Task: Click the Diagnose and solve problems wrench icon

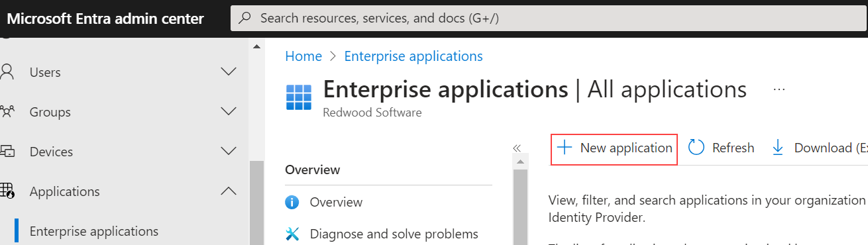Action: tap(292, 234)
